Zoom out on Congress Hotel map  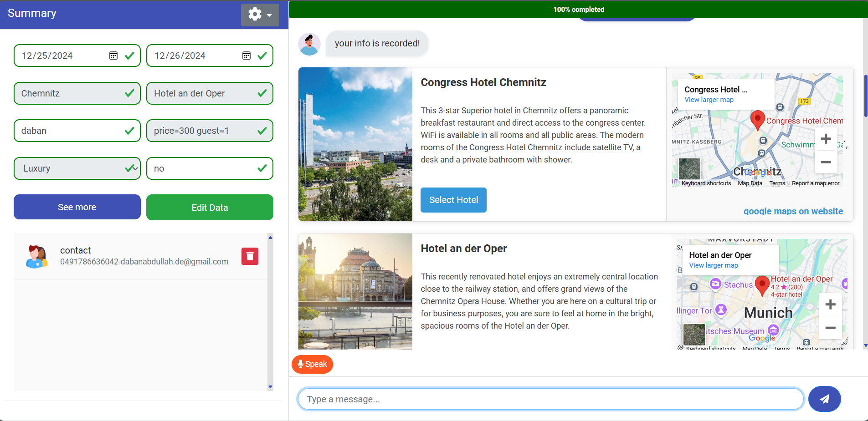(826, 162)
